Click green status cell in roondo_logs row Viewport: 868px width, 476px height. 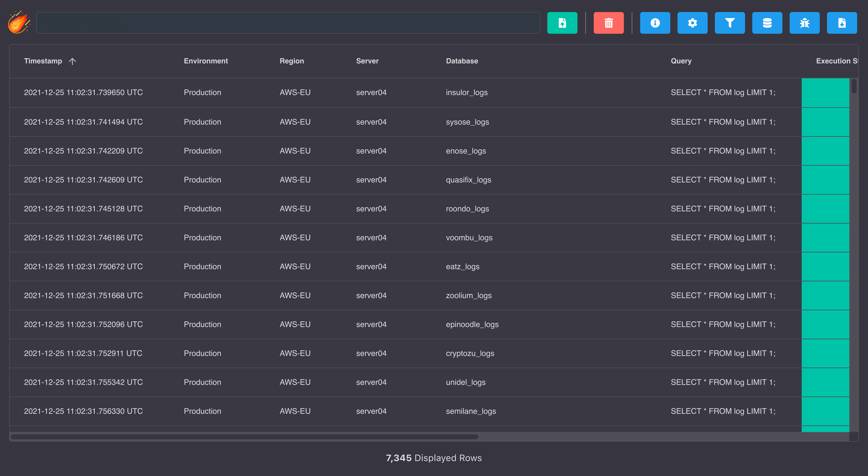tap(825, 209)
